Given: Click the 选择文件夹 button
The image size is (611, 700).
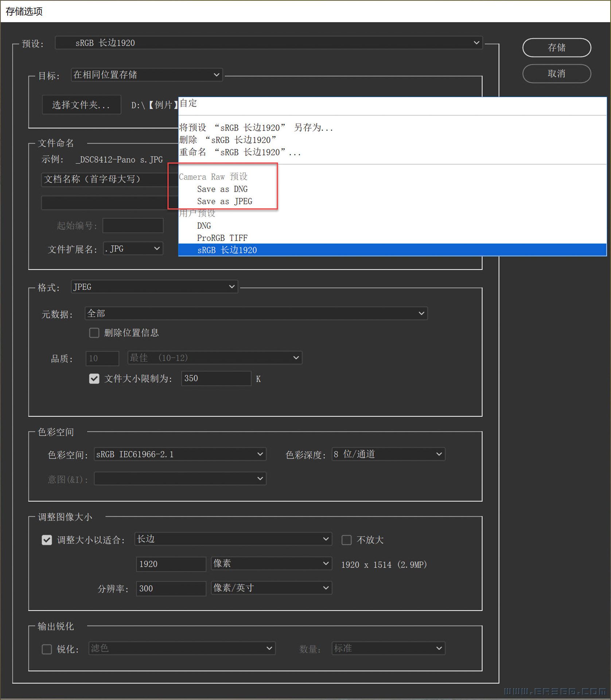Looking at the screenshot, I should pos(81,105).
